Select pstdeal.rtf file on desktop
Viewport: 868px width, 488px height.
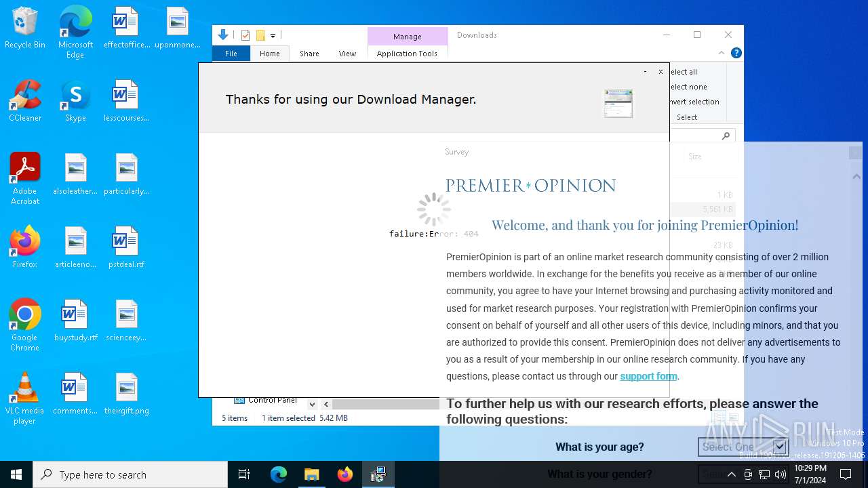click(126, 247)
